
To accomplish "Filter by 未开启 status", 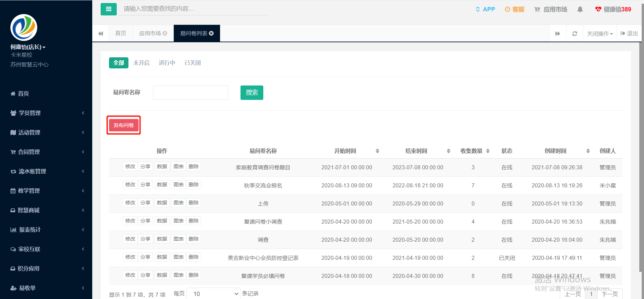I will pyautogui.click(x=141, y=63).
